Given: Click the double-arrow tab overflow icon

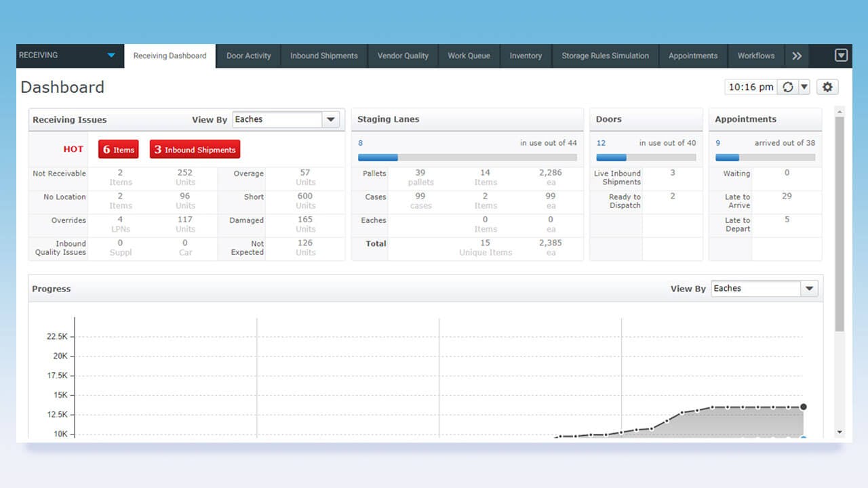Looking at the screenshot, I should [797, 56].
